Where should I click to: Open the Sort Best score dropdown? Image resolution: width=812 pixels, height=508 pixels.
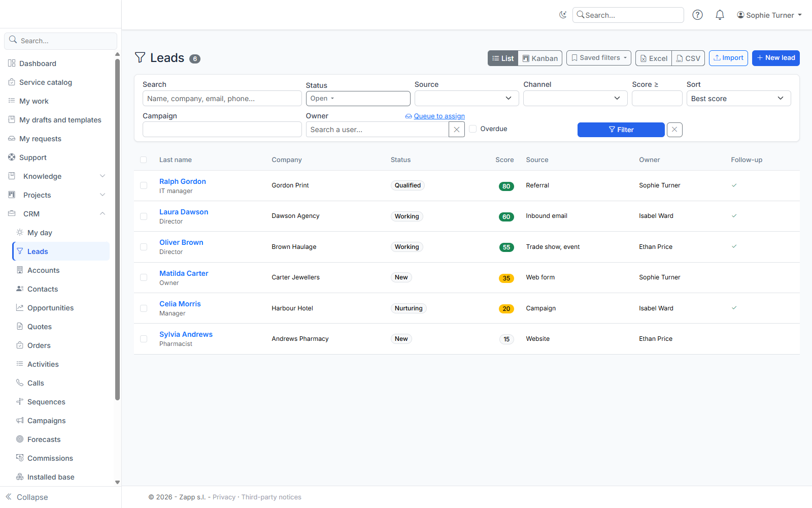coord(738,98)
